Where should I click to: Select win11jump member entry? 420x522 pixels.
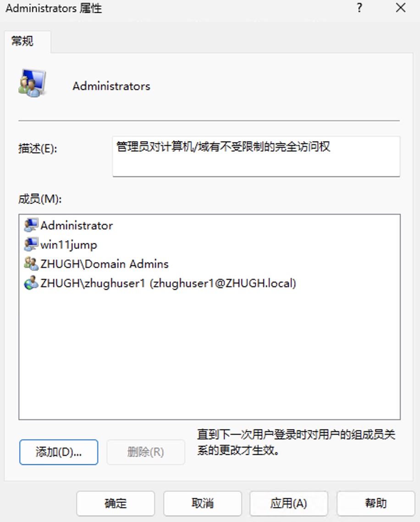(69, 244)
